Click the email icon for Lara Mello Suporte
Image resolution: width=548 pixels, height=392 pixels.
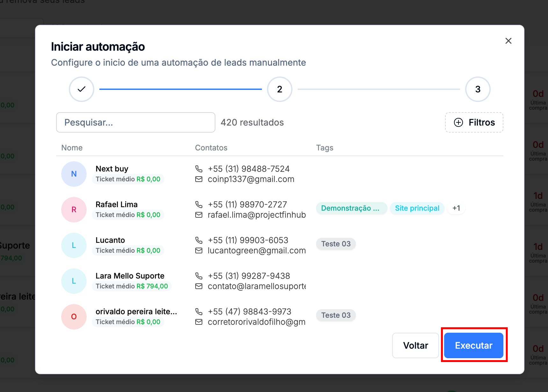(x=199, y=286)
